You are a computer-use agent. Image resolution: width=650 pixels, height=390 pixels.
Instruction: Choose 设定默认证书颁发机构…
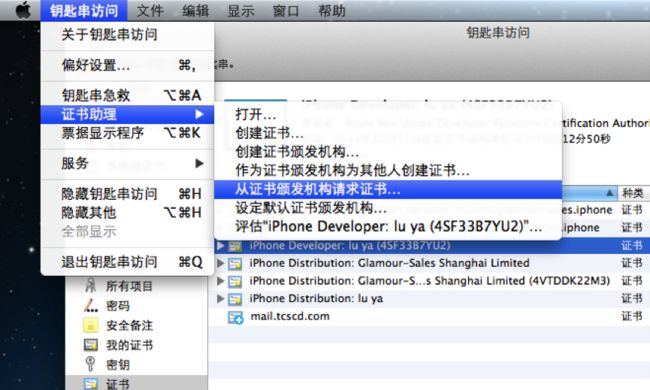388,208
